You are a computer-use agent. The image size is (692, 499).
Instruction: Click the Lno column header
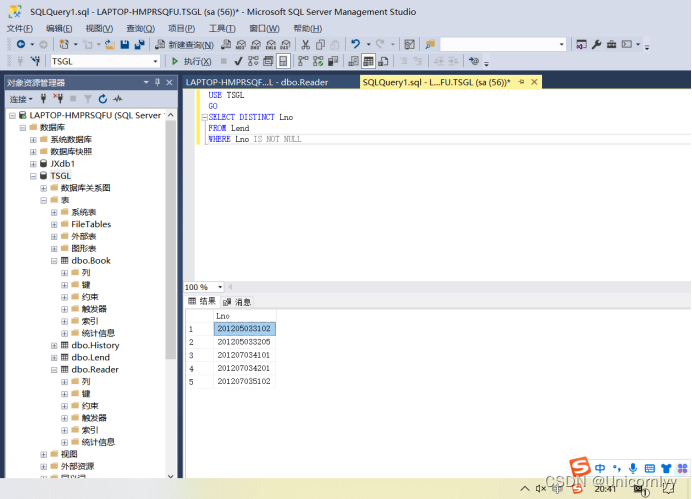(x=245, y=316)
